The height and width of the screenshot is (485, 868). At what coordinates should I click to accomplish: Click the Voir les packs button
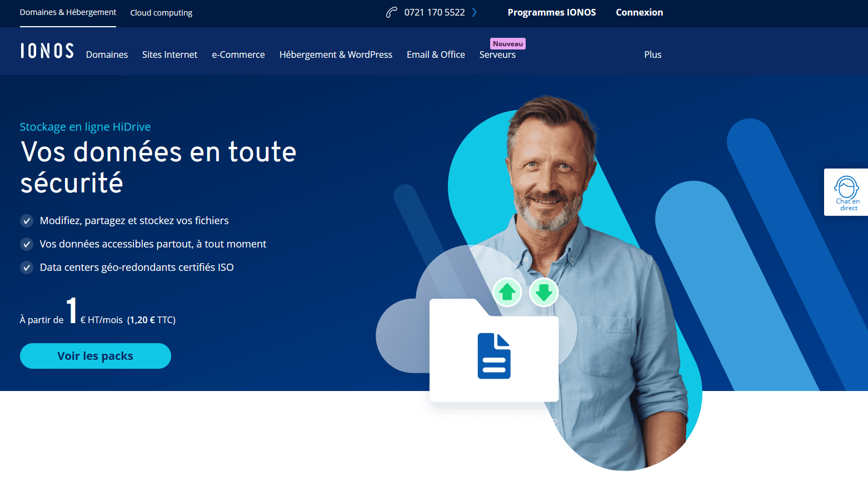[96, 356]
